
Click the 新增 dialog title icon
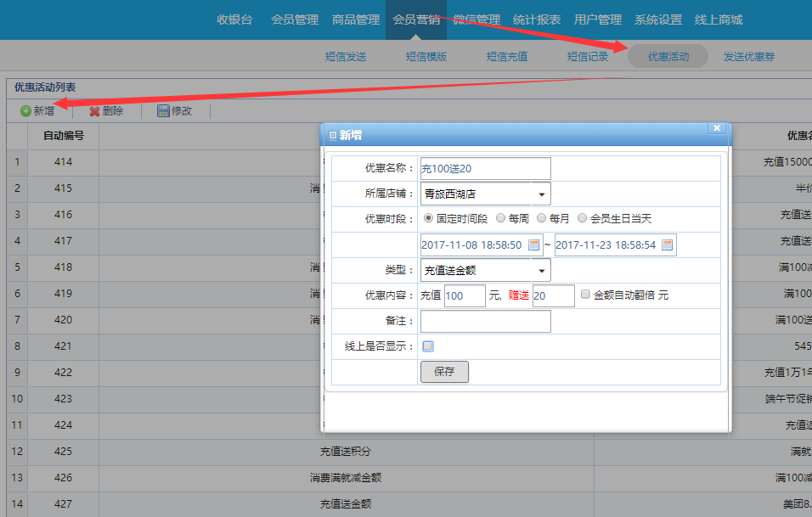click(x=333, y=136)
